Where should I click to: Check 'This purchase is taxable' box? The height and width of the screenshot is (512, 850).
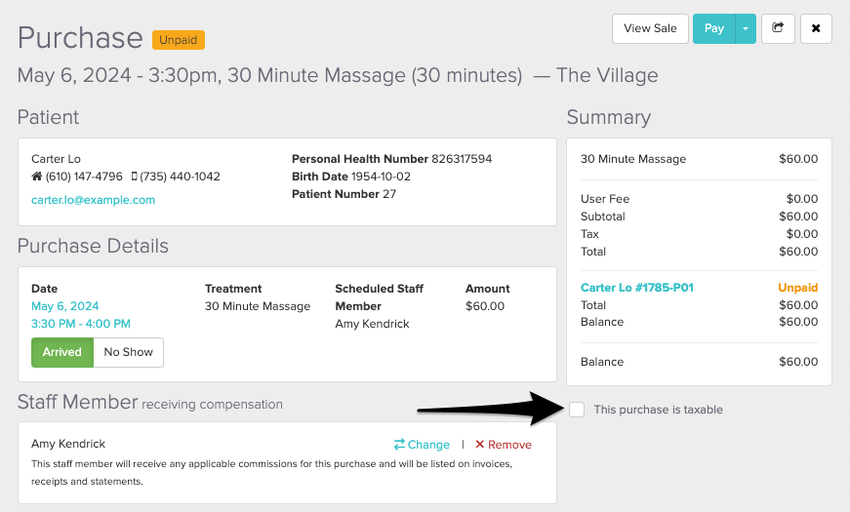(x=577, y=409)
